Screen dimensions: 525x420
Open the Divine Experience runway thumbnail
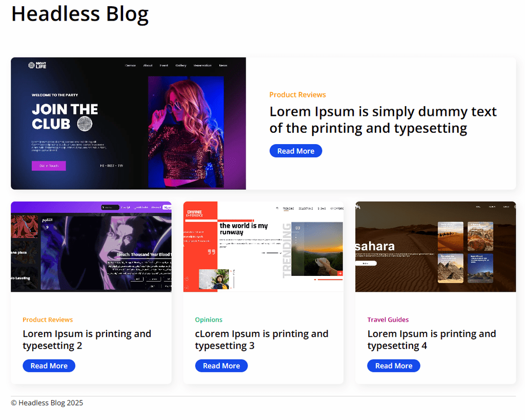point(263,247)
